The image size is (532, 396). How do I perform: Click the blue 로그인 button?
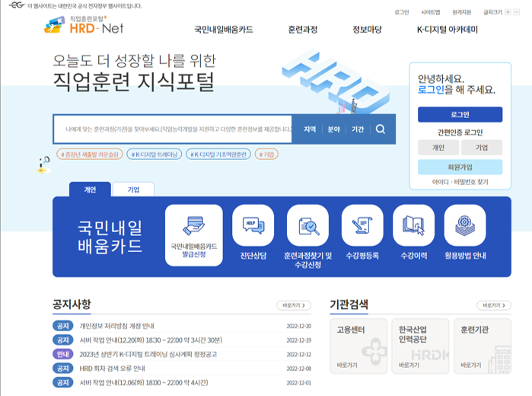point(460,114)
